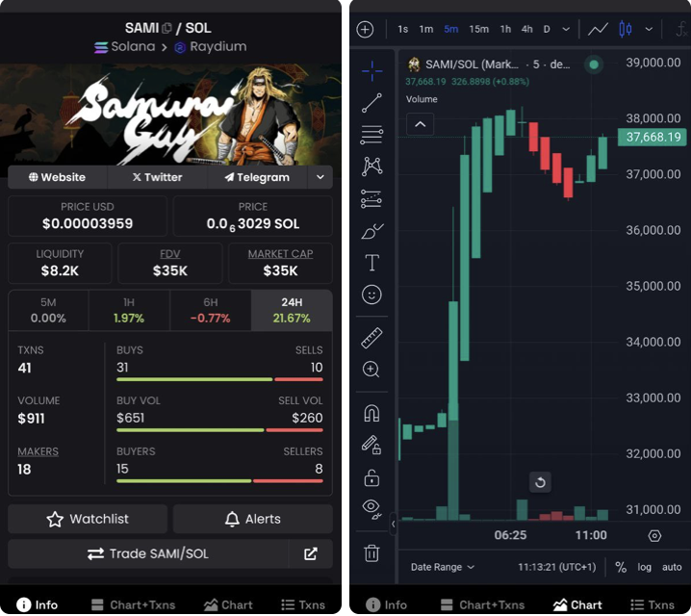Switch to Txns tab in right panel

[653, 604]
